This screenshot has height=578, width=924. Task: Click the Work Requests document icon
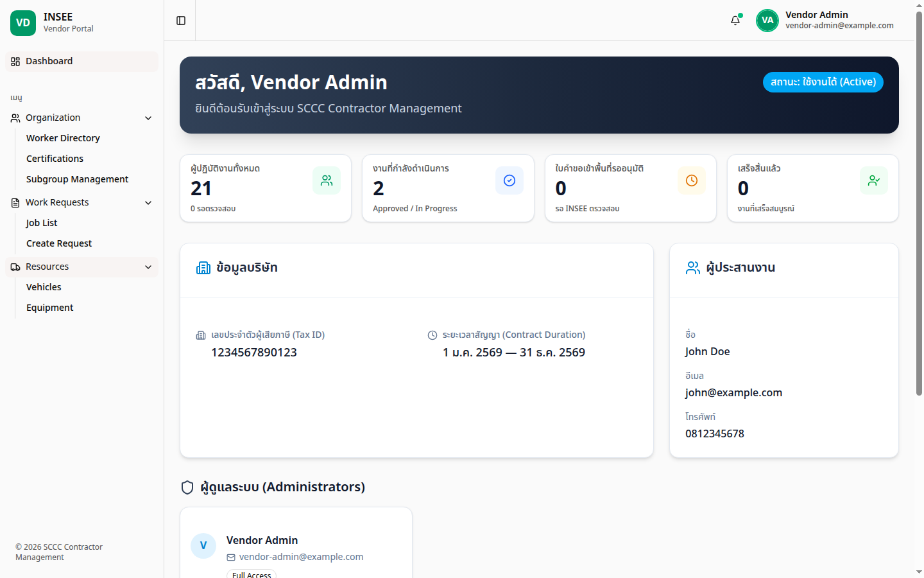pos(15,203)
